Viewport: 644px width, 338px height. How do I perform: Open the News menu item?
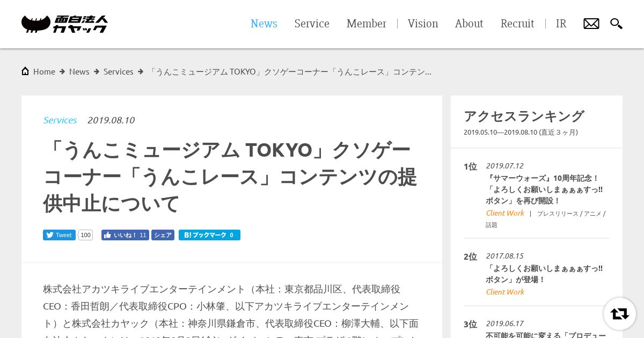pyautogui.click(x=264, y=24)
